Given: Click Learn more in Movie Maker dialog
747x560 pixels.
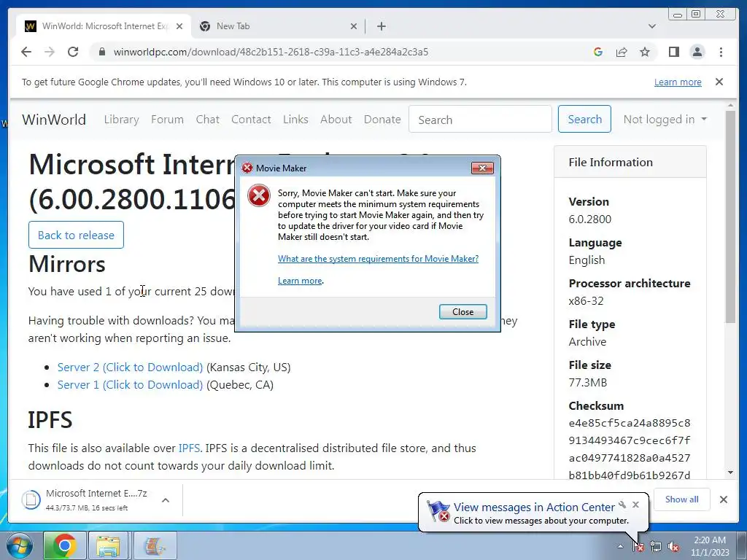Looking at the screenshot, I should [300, 281].
